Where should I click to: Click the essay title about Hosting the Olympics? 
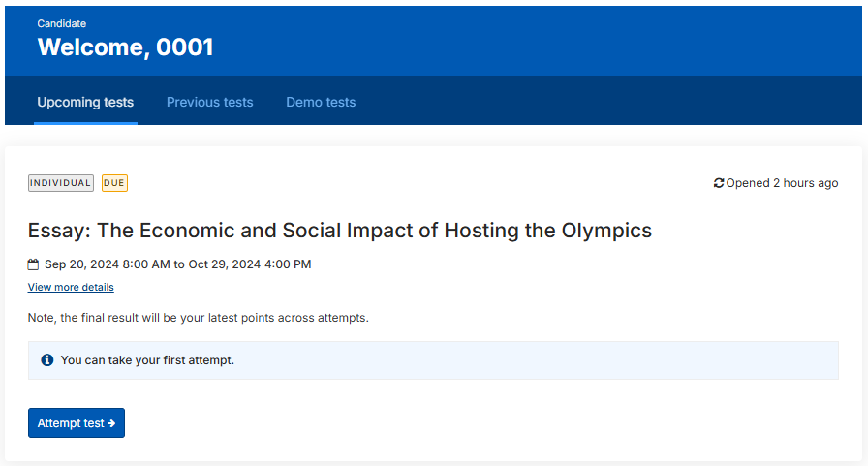click(340, 231)
